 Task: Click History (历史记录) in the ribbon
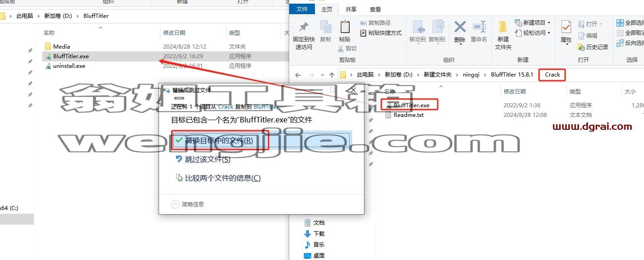(x=593, y=47)
